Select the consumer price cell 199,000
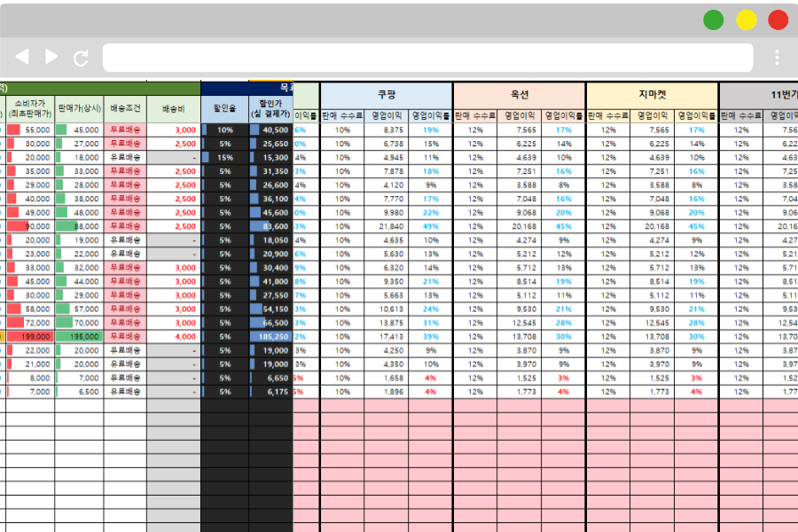This screenshot has width=798, height=532. (x=30, y=337)
